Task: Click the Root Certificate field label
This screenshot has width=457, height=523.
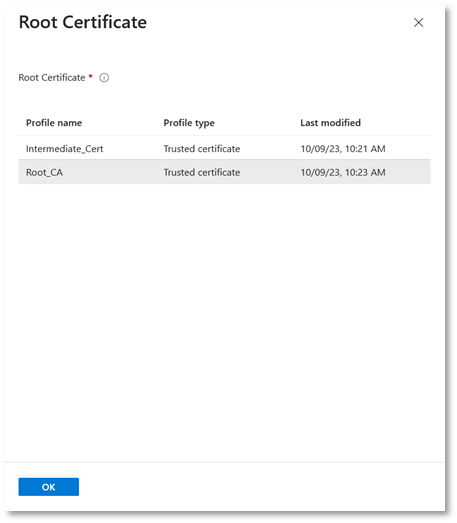Action: click(52, 78)
